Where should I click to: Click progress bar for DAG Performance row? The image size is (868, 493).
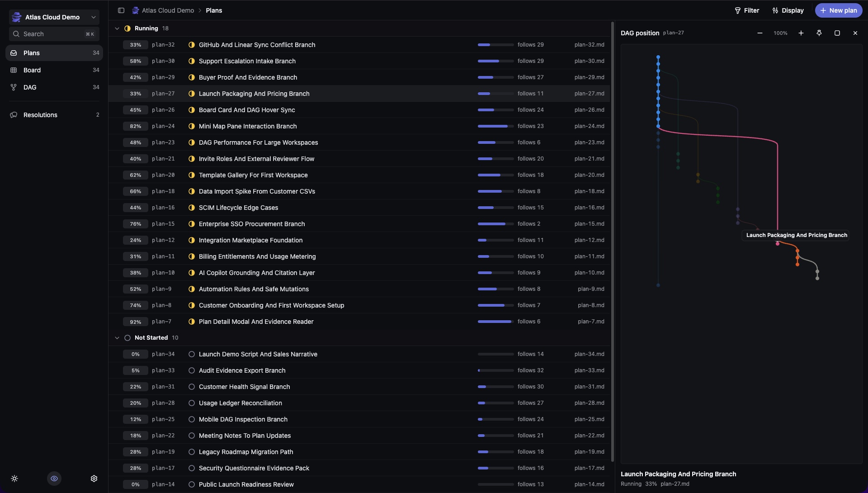[495, 142]
